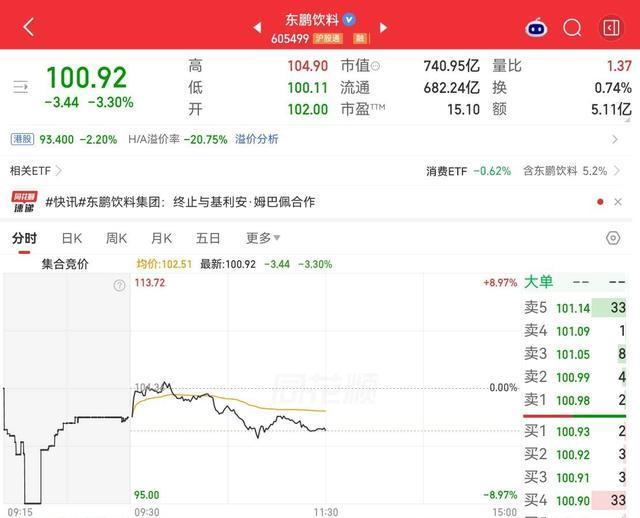Switch to 分时 tab
Screen dimensions: 640x518
24,238
